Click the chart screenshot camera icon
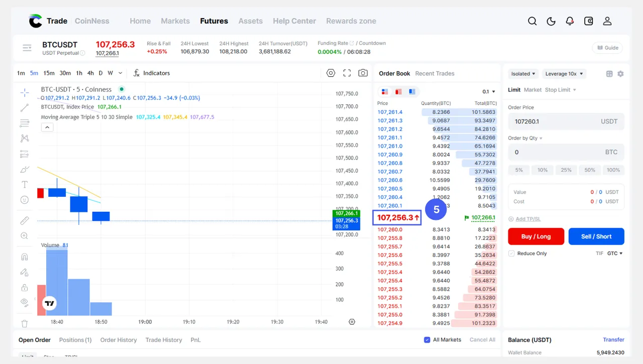The height and width of the screenshot is (364, 643). click(363, 73)
